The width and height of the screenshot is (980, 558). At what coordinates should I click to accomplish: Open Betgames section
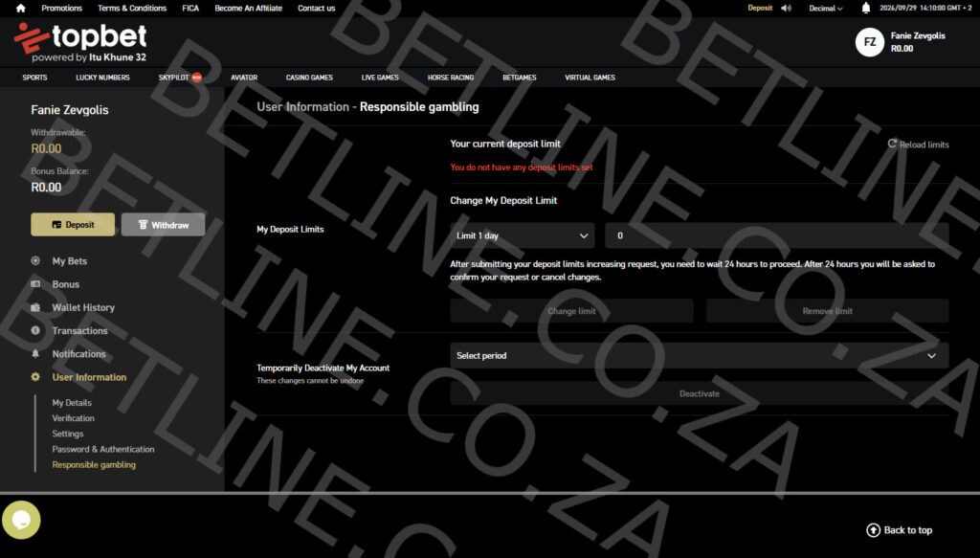[520, 78]
